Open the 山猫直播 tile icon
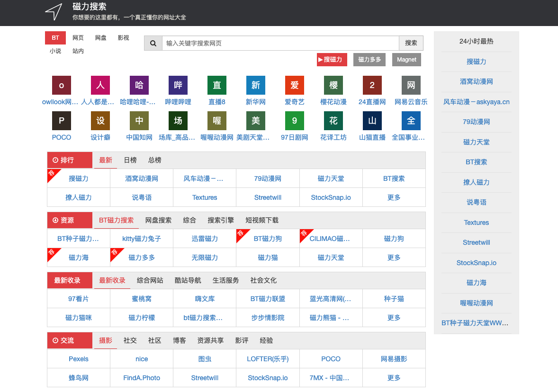 [x=372, y=121]
